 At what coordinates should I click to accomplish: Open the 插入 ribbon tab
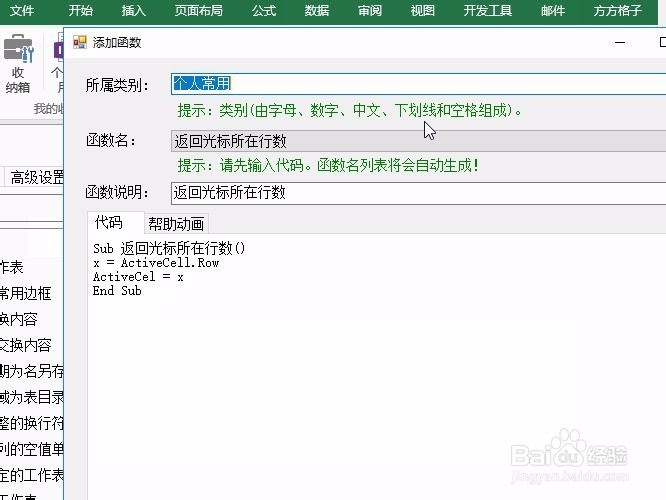(134, 10)
